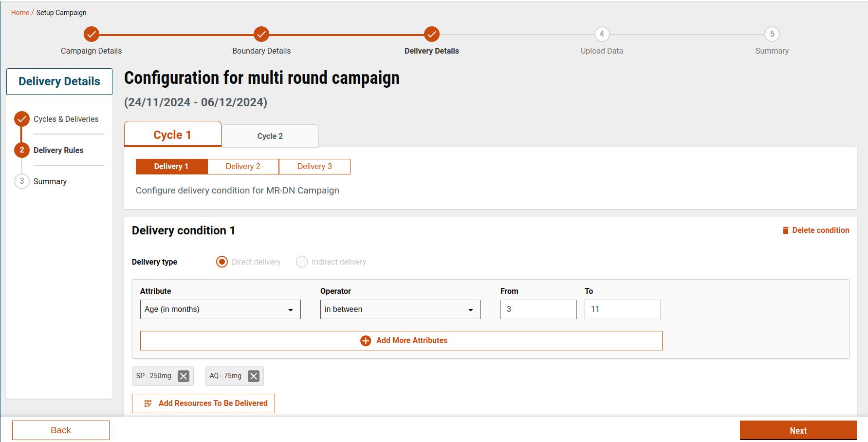868x442 pixels.
Task: Remove the AQ - 75mg resource chip
Action: 254,376
